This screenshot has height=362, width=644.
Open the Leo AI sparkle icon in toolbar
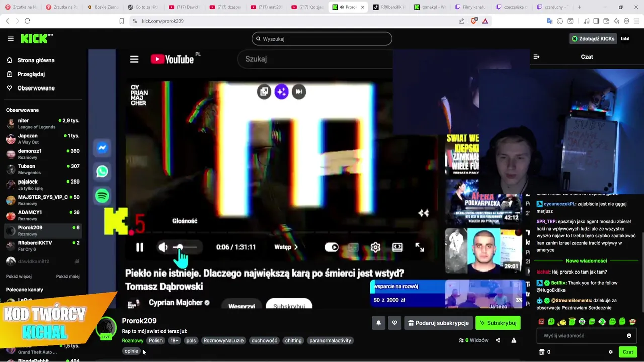(616, 21)
